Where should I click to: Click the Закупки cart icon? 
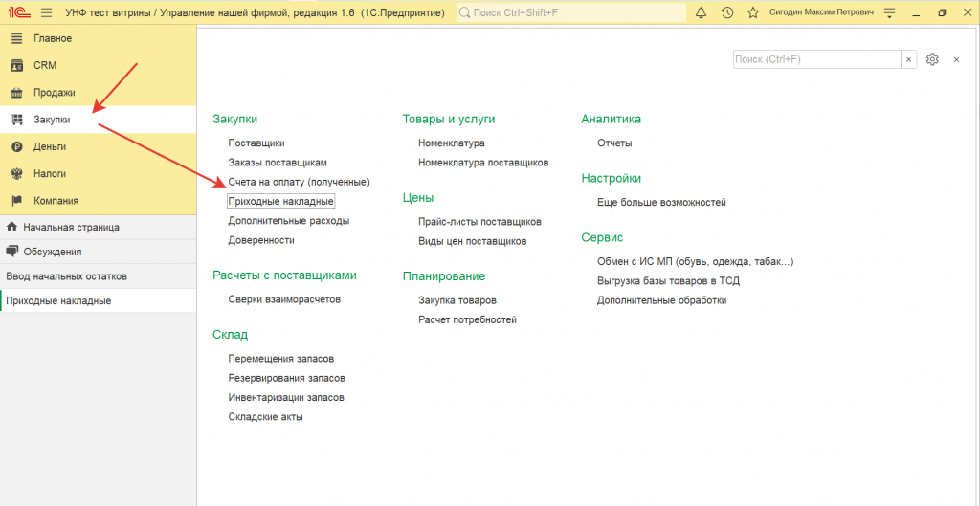coord(17,120)
